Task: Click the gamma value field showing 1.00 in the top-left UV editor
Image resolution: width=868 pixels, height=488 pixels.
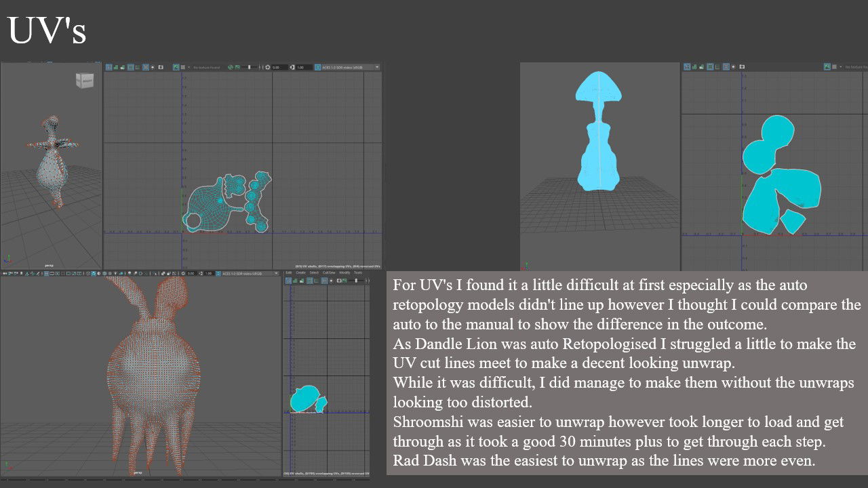Action: (303, 67)
